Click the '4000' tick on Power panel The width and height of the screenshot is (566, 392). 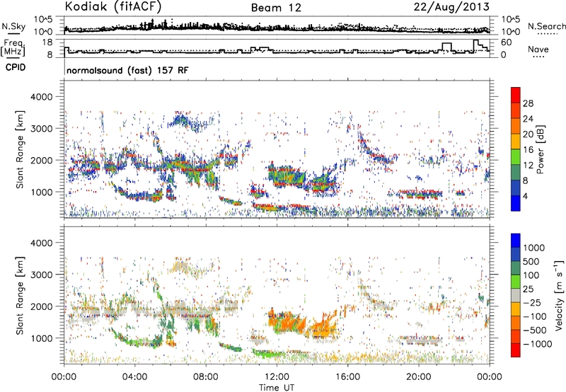click(x=41, y=97)
